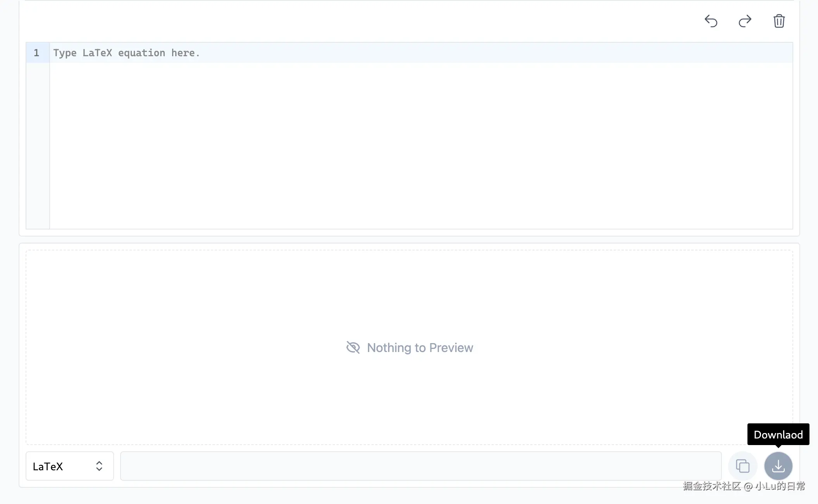
Task: Open the LaTeX output format dropdown
Action: click(70, 466)
